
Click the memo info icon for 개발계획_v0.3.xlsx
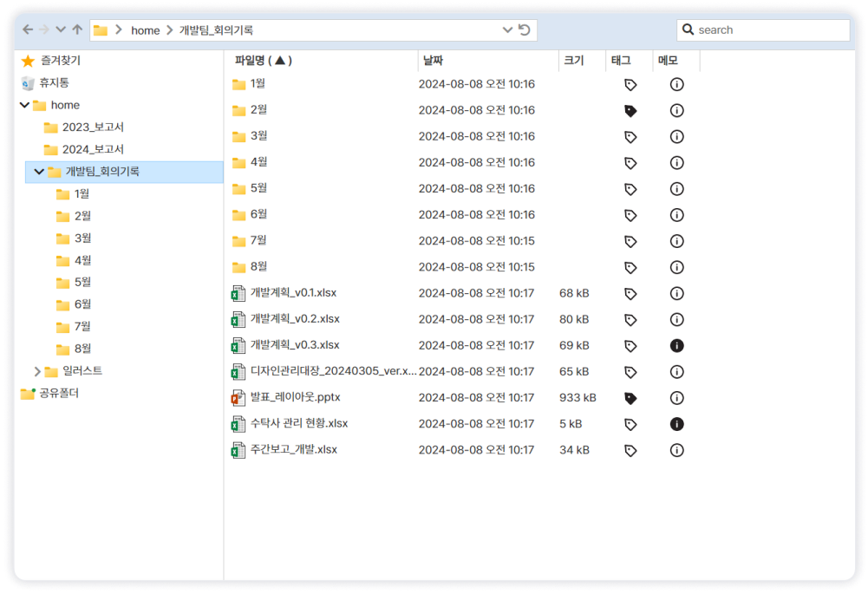coord(677,346)
